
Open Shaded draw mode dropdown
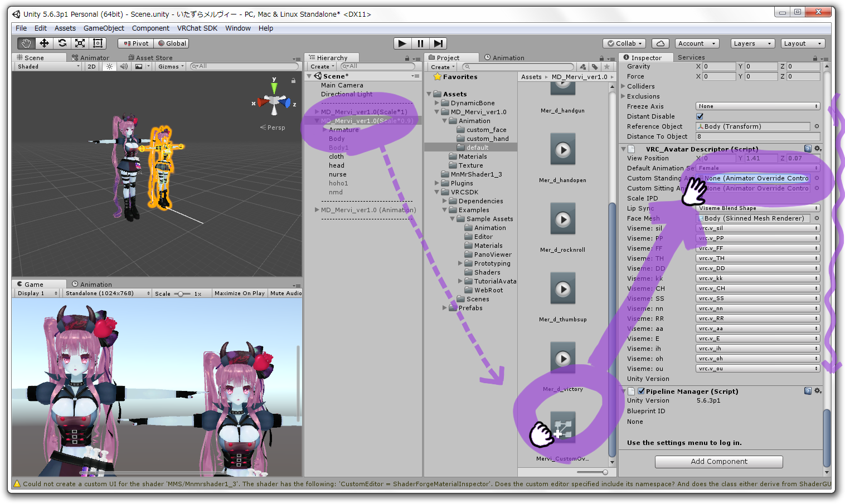tap(48, 66)
